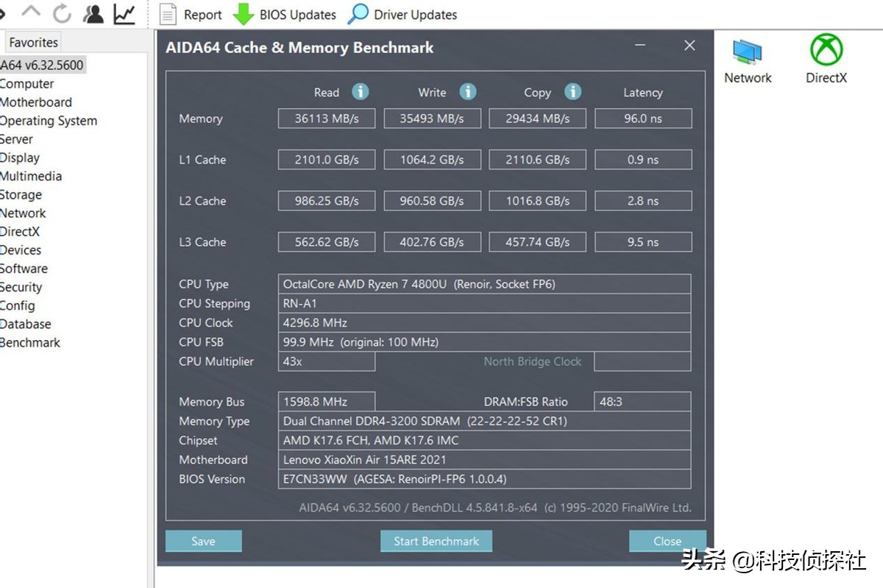Click the L2 Cache Read value 986.25 GB/s
Viewport: 883px width, 588px height.
[x=327, y=201]
